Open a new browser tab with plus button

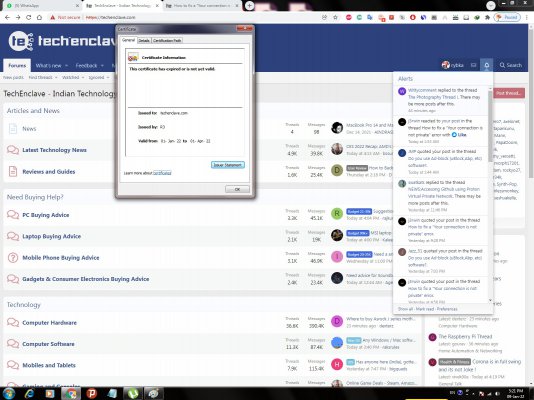pyautogui.click(x=250, y=5)
